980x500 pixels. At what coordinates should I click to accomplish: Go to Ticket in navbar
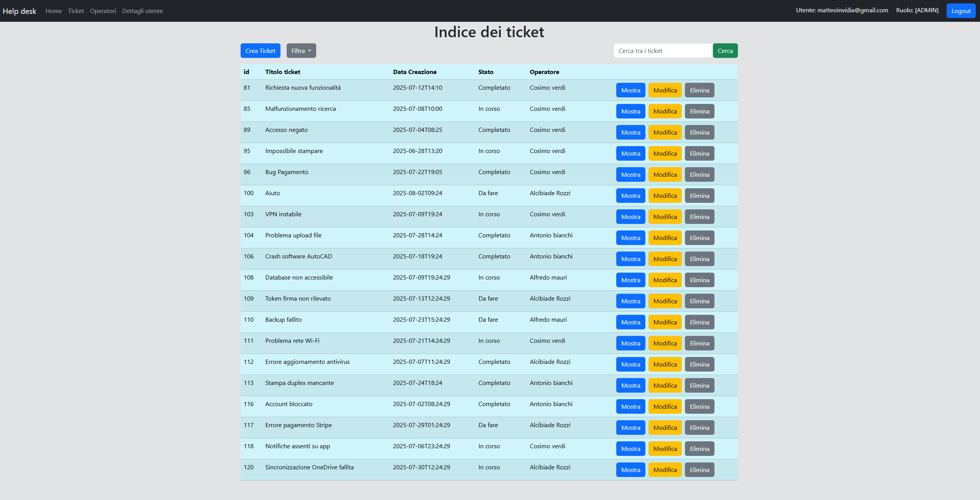tap(76, 11)
